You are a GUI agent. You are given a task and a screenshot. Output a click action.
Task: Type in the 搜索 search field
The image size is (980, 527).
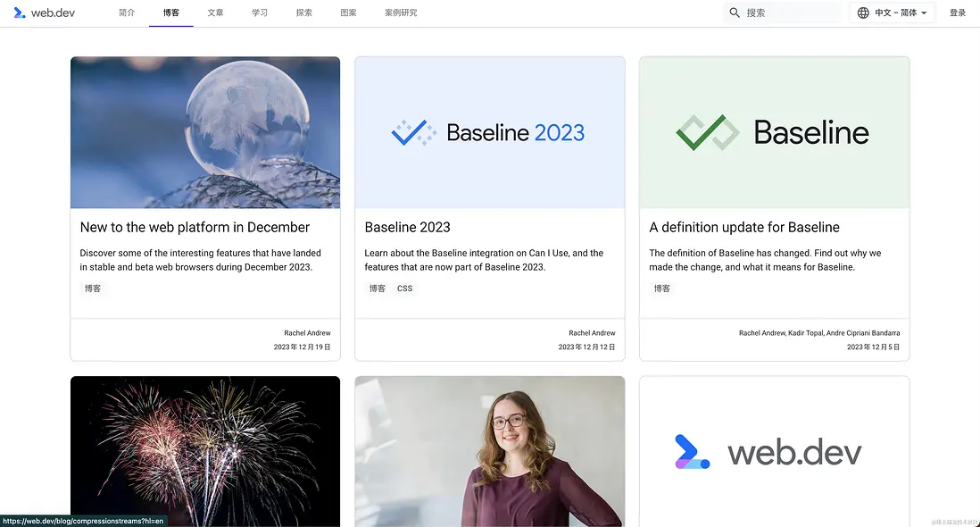(x=790, y=13)
